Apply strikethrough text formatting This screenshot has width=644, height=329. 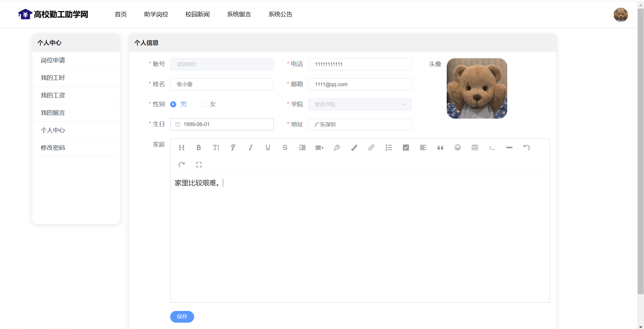285,148
